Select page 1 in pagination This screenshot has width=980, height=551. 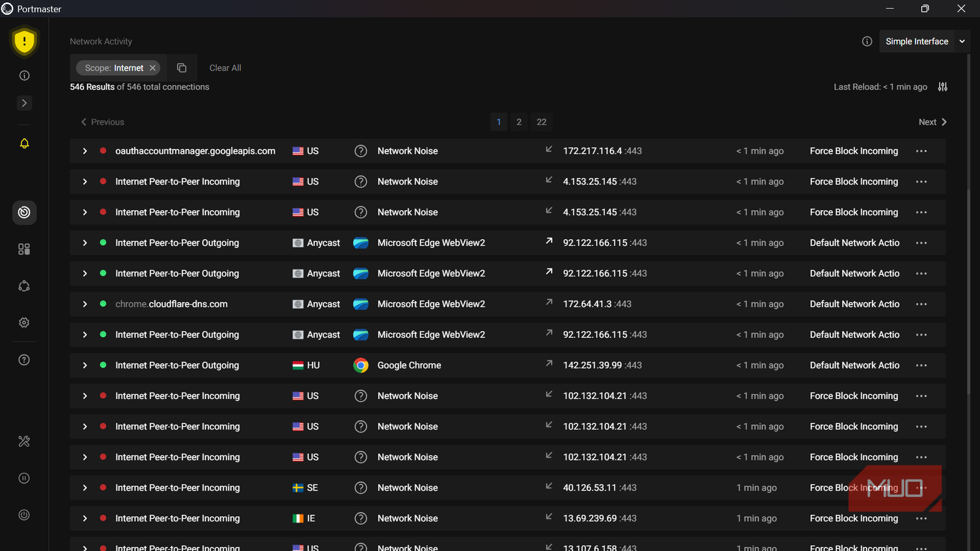point(499,122)
